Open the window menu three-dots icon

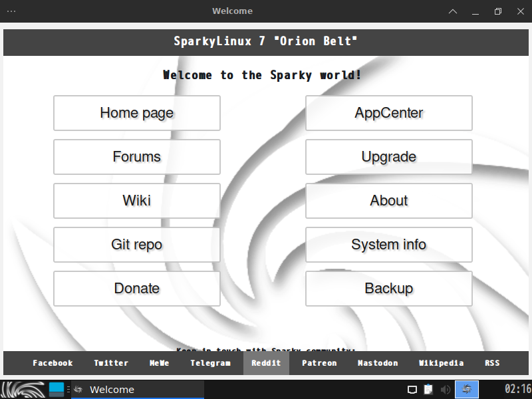tap(11, 11)
